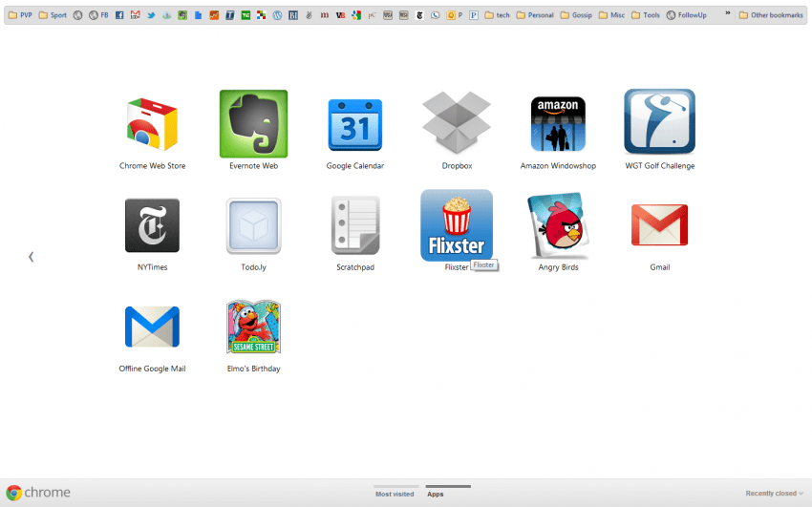The image size is (812, 507).
Task: Expand the PVP bookmarks folder
Action: pos(20,15)
